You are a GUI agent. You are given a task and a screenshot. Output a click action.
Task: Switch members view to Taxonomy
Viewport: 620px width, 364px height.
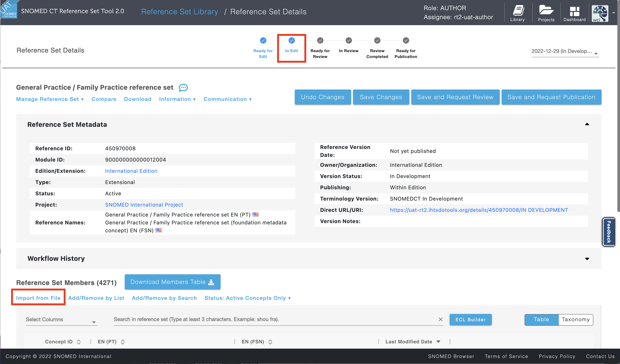coord(576,320)
